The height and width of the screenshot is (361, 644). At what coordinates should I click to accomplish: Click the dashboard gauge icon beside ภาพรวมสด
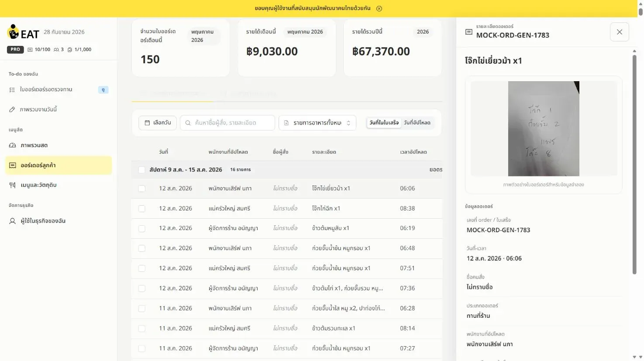[x=12, y=145]
